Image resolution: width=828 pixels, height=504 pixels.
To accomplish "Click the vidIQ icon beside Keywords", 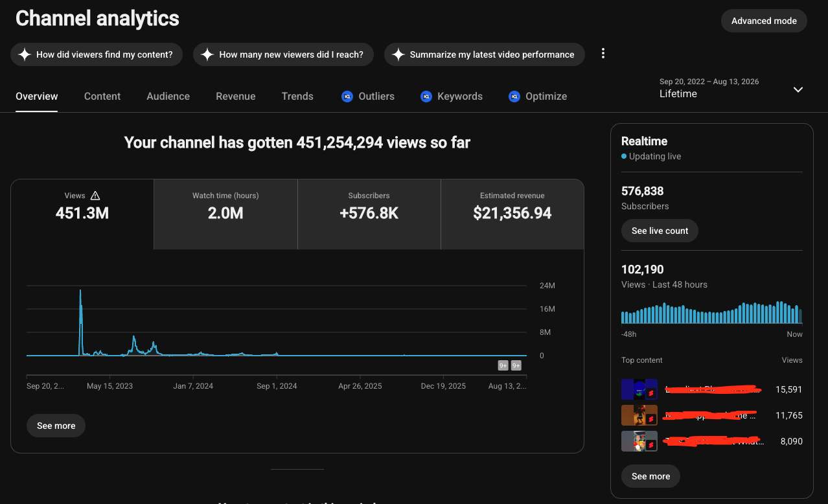I will tap(426, 96).
